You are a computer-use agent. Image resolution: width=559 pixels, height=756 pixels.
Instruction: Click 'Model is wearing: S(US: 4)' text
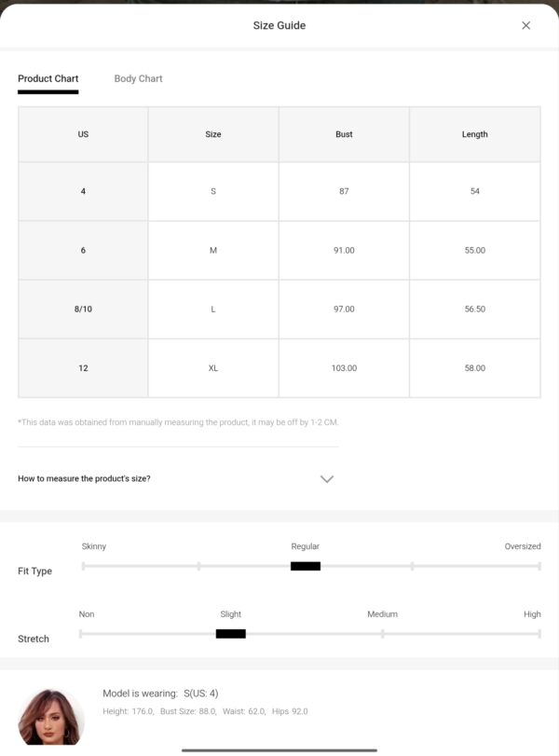[160, 694]
